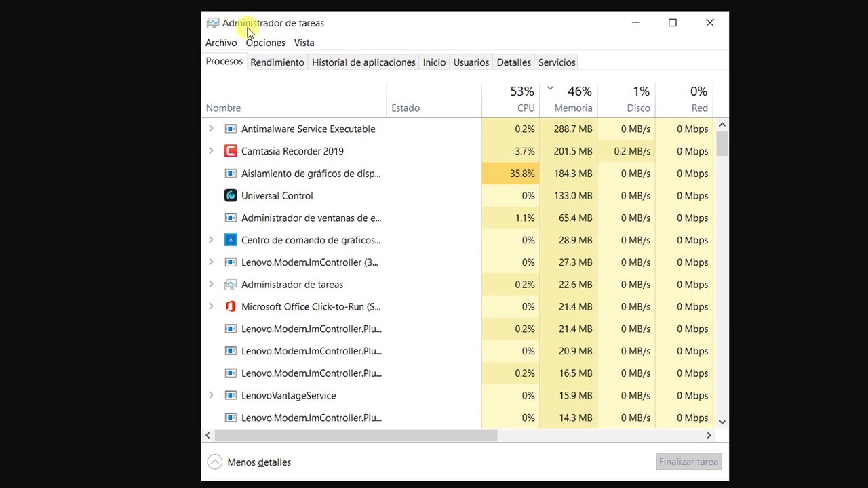The width and height of the screenshot is (868, 488).
Task: Click the Antimalware Service Executable process icon
Action: click(x=231, y=129)
